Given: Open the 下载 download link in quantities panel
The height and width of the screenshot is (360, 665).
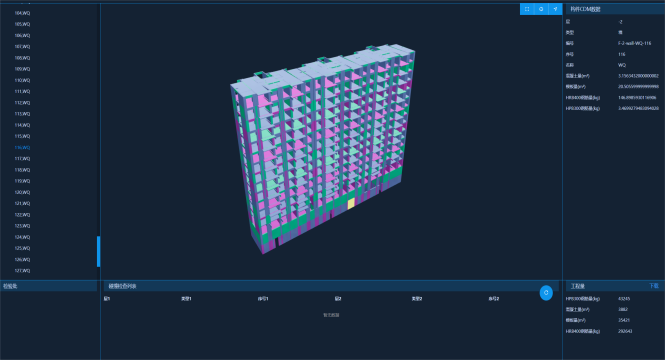Looking at the screenshot, I should [x=654, y=286].
